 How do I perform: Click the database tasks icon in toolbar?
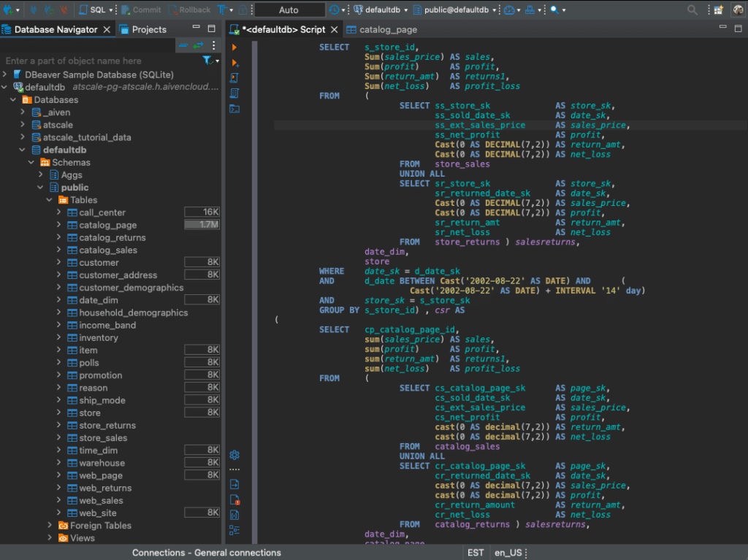(530, 9)
